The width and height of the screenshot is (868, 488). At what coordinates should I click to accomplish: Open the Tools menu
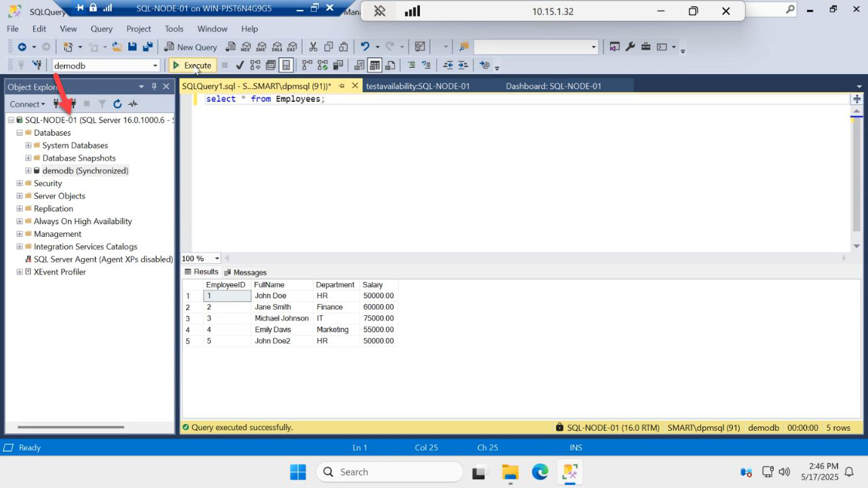(174, 29)
